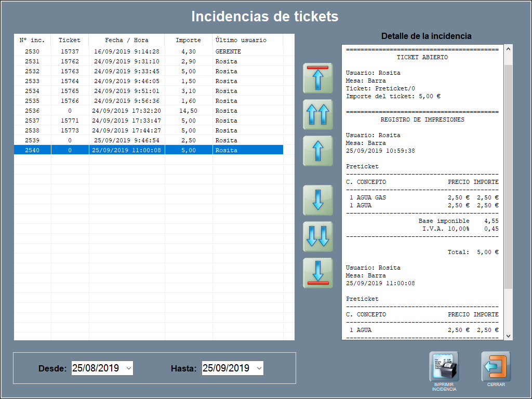Move up one row with single up arrow

pyautogui.click(x=318, y=151)
